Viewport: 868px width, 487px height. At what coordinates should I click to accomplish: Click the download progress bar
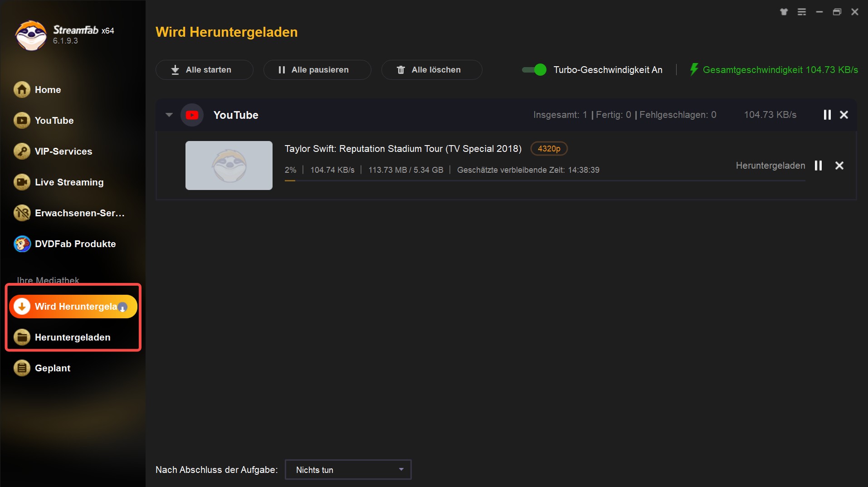pos(545,180)
